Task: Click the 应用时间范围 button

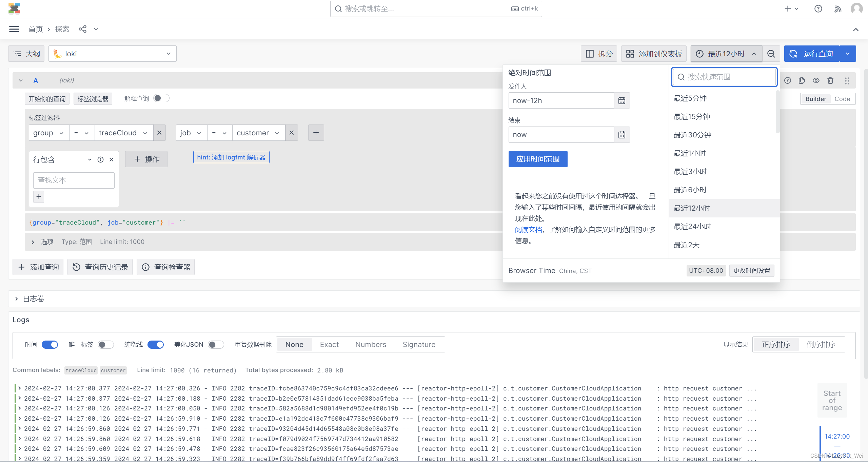Action: click(538, 159)
